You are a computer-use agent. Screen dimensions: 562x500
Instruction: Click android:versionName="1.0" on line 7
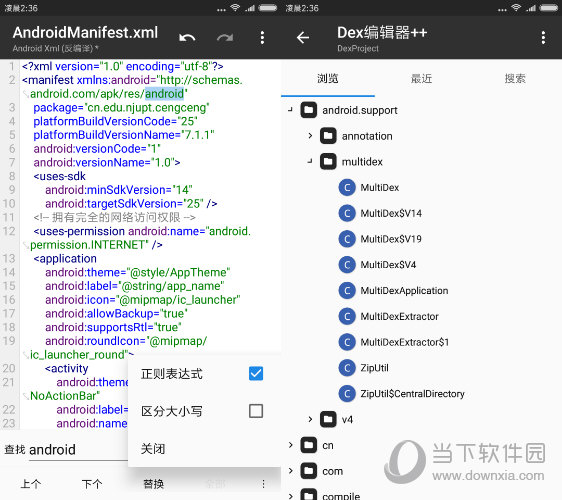point(107,162)
